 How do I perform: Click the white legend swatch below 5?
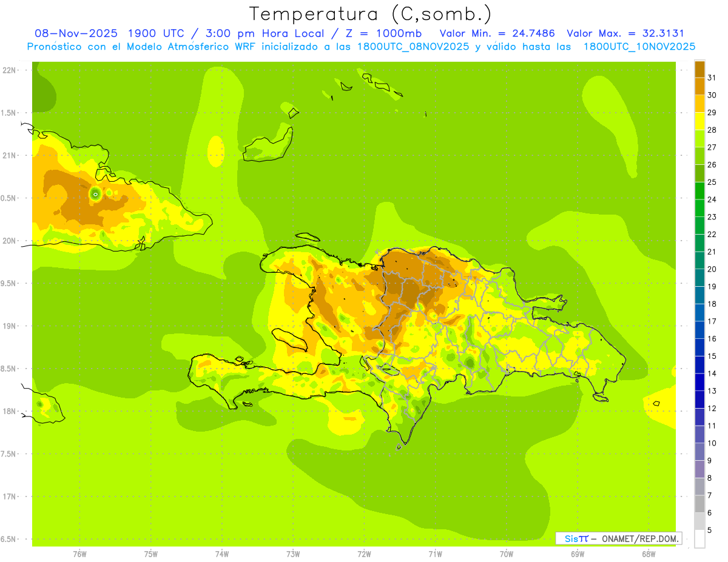(x=699, y=539)
